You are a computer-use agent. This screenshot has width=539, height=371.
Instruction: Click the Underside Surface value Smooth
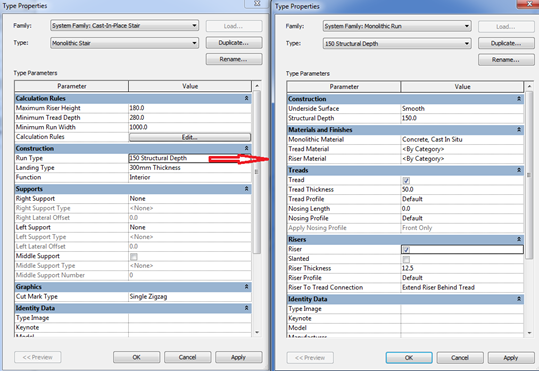(x=462, y=109)
